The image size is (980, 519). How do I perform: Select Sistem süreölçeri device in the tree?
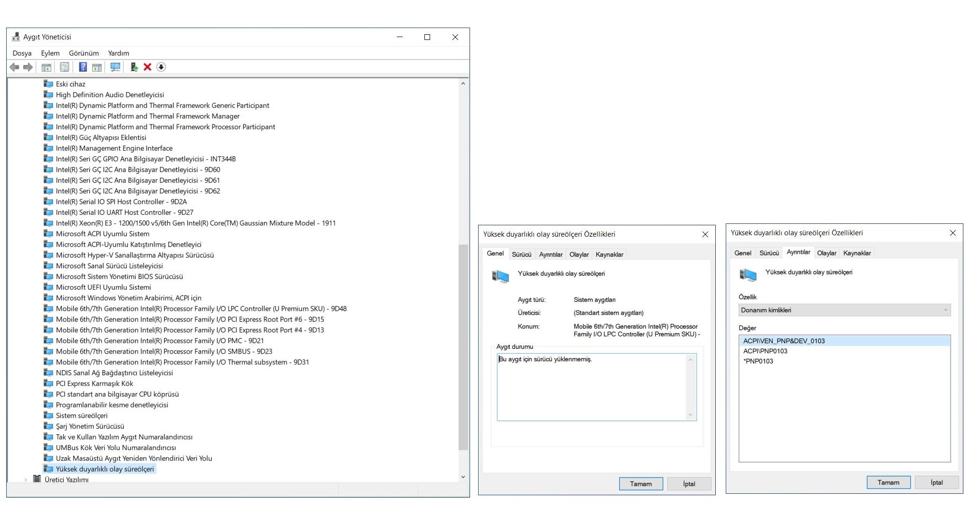click(x=81, y=415)
